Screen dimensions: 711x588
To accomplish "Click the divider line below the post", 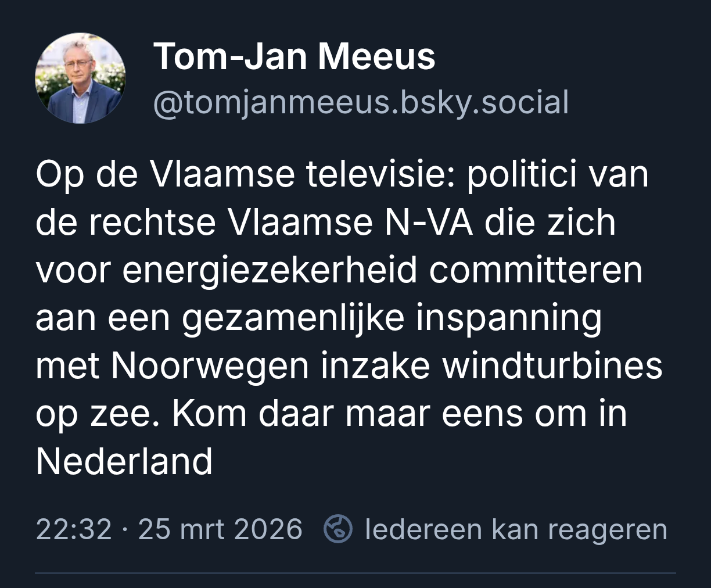I will tap(355, 573).
